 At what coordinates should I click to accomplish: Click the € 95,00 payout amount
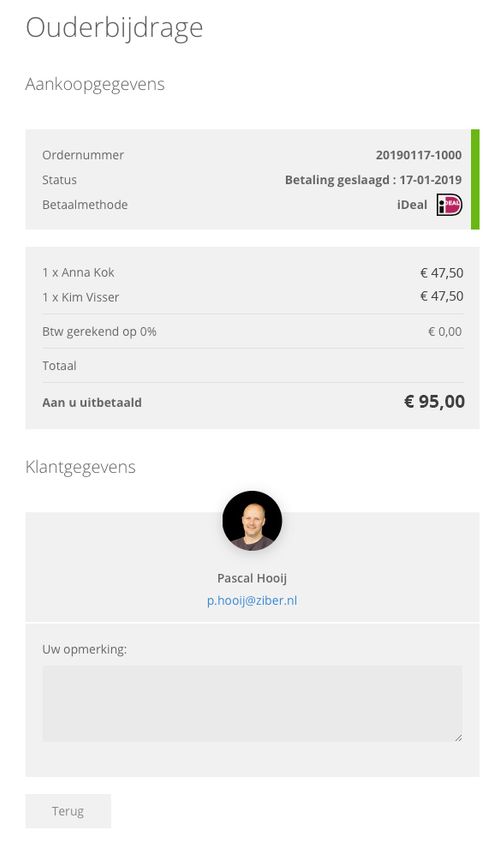pos(434,402)
